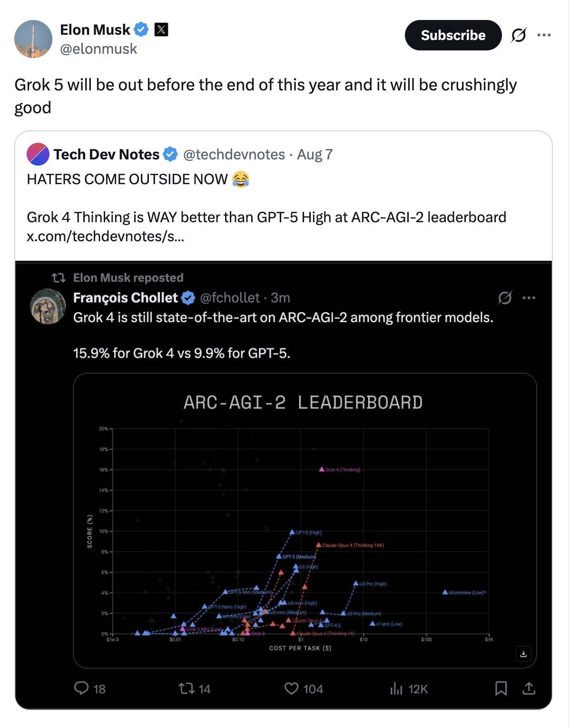Open Elon Musk's profile avatar
Viewport: 570px width, 728px height.
point(33,39)
